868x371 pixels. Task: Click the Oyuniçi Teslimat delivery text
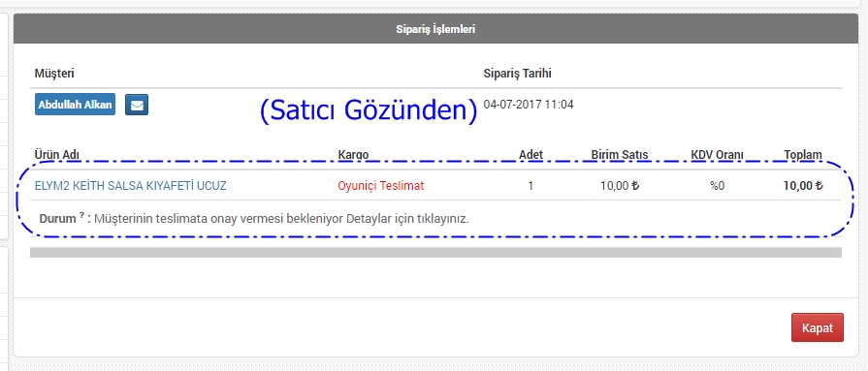tap(381, 186)
